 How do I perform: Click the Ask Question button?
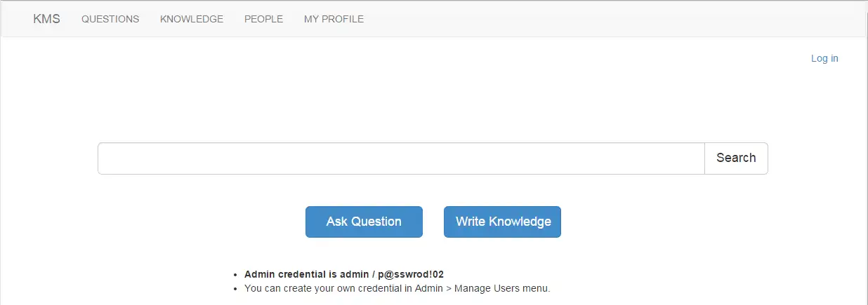[x=364, y=222]
